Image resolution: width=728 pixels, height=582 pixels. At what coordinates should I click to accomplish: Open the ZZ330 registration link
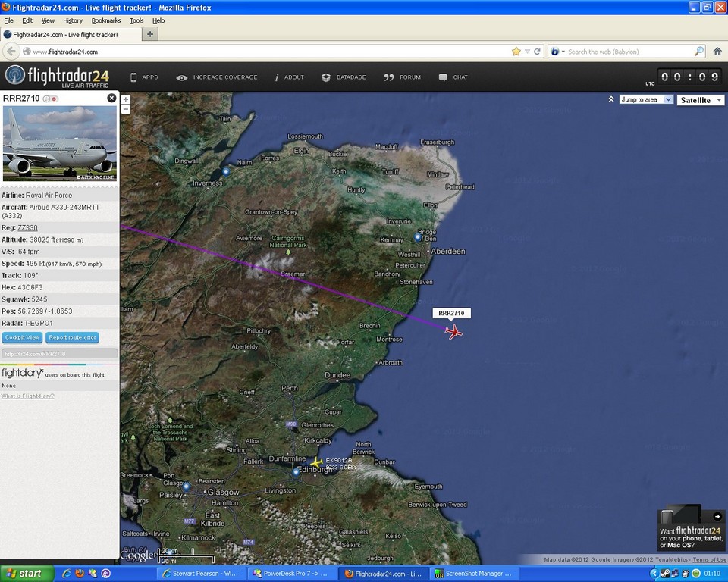coord(27,227)
